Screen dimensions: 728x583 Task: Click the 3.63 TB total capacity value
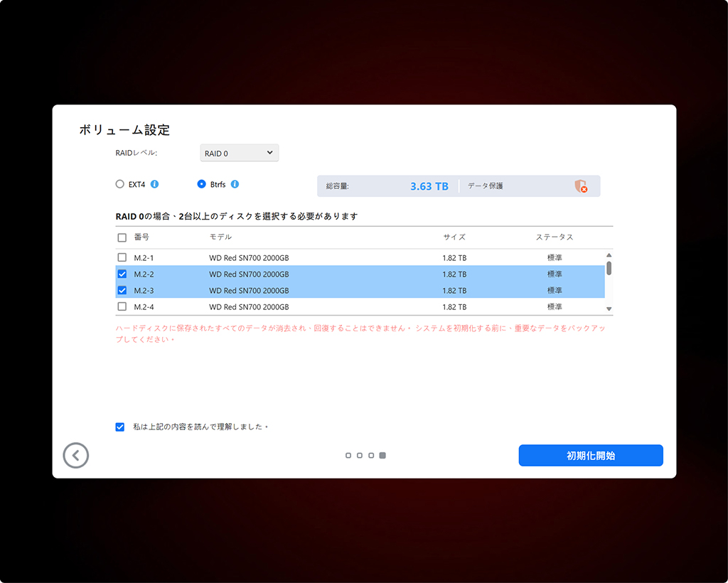[429, 186]
